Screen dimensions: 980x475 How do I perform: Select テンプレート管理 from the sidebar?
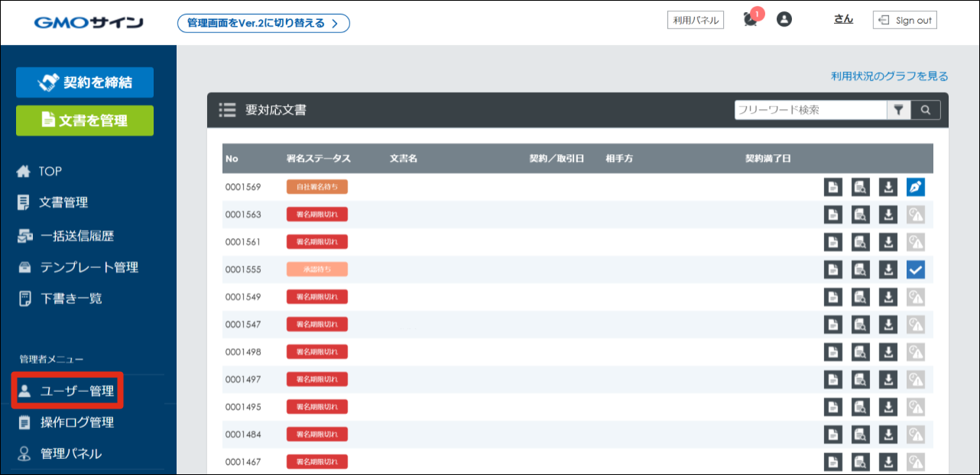tap(89, 267)
